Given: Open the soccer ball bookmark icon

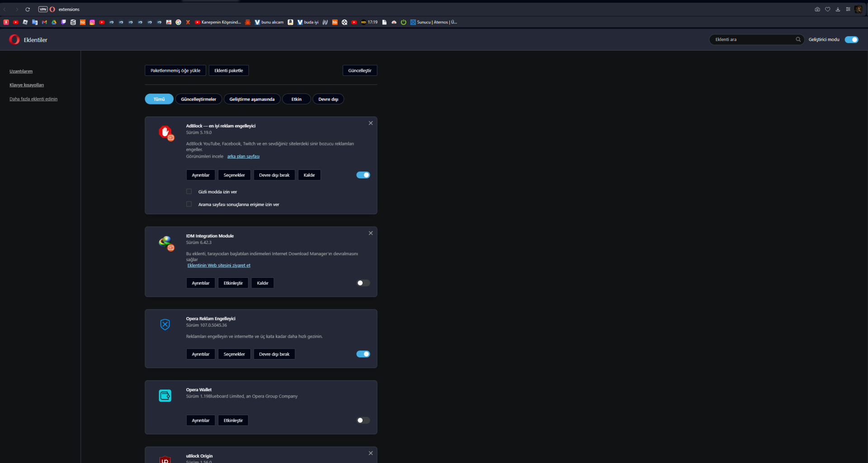Looking at the screenshot, I should point(344,22).
